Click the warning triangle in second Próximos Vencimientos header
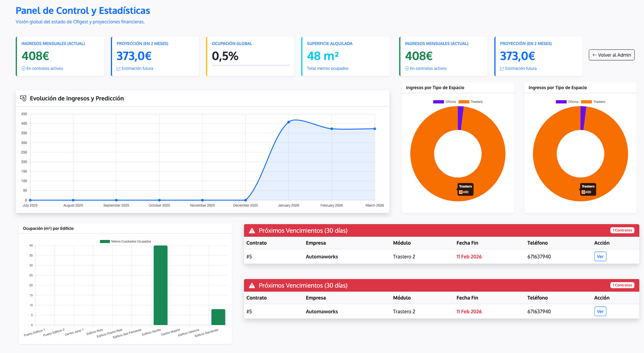The width and height of the screenshot is (644, 353). 251,285
